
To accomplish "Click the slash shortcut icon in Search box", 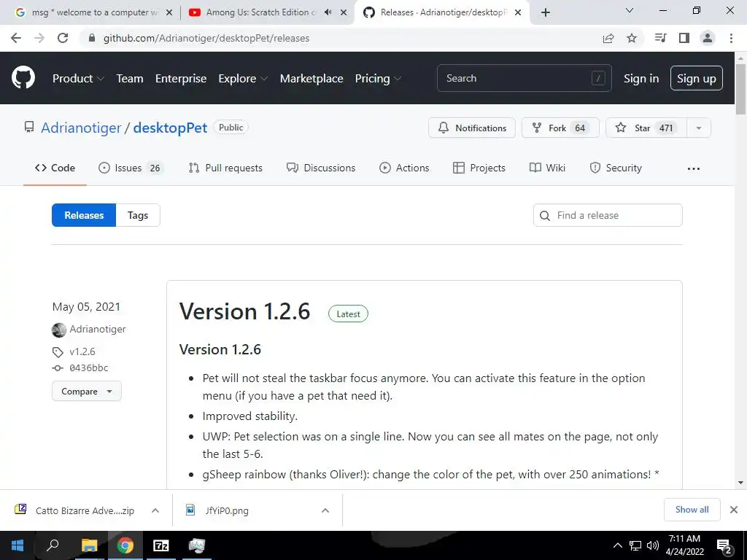I will coord(598,78).
